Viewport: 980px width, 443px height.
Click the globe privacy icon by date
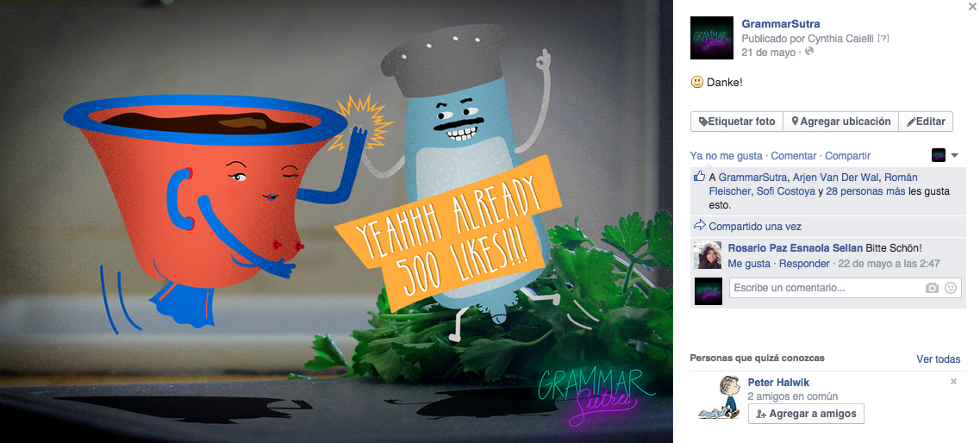(x=809, y=52)
